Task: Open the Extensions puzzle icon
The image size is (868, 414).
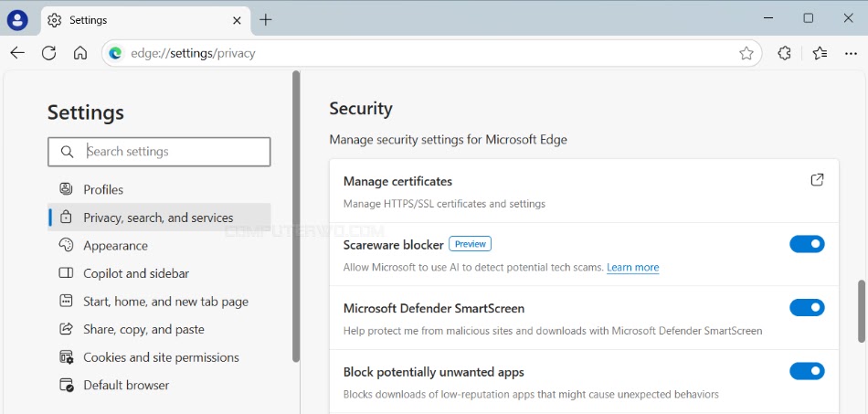Action: point(785,53)
